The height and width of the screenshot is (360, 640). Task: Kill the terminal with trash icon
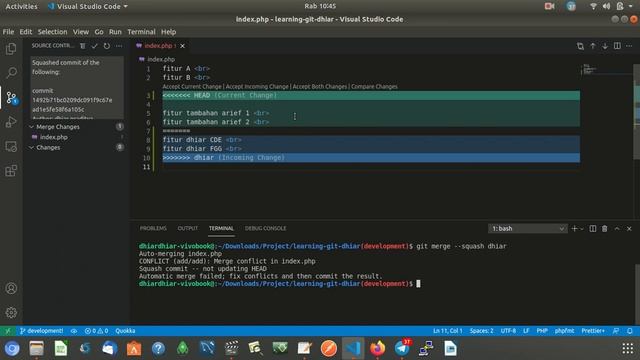(604, 229)
